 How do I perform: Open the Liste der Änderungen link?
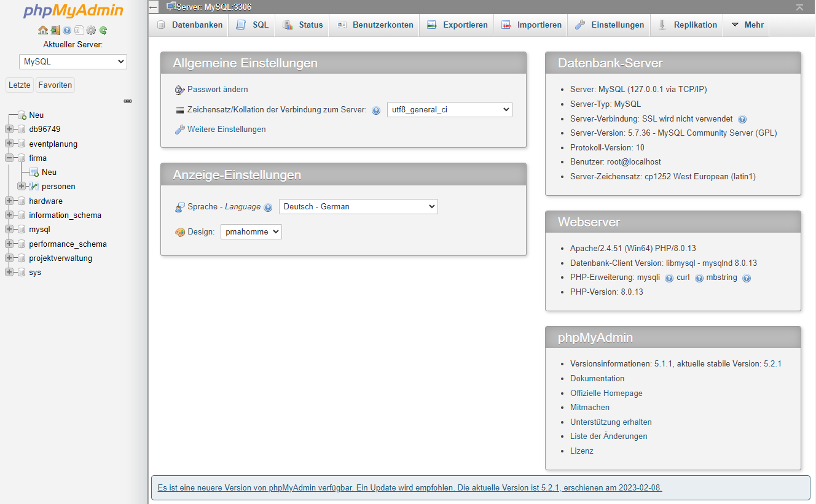[609, 436]
